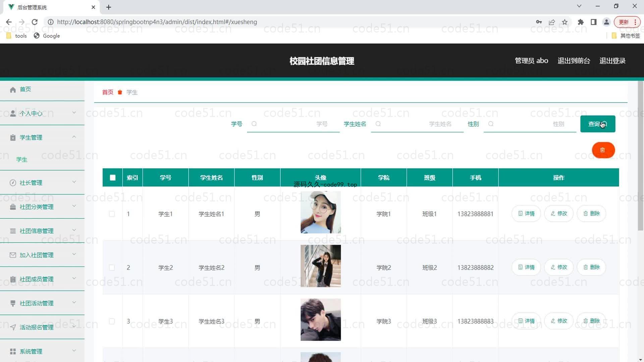Screen dimensions: 644x362
Task: Focus the 学号 search input
Action: click(x=293, y=124)
